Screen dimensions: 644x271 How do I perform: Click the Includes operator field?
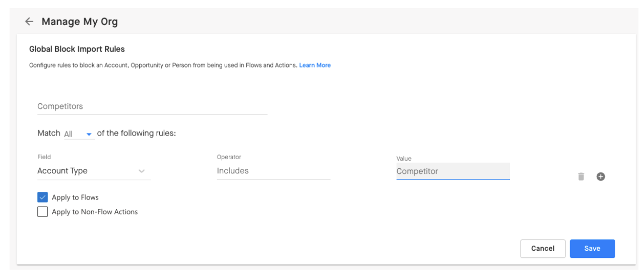pos(274,171)
